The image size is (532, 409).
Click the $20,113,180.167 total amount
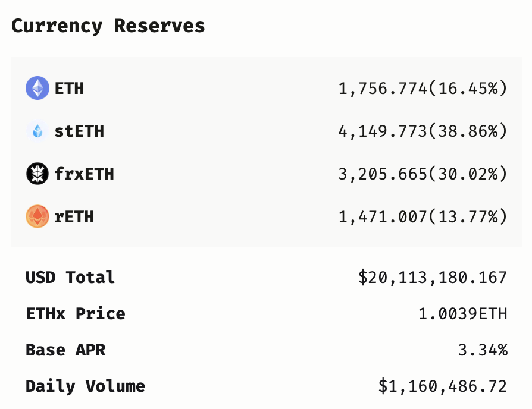click(x=433, y=278)
